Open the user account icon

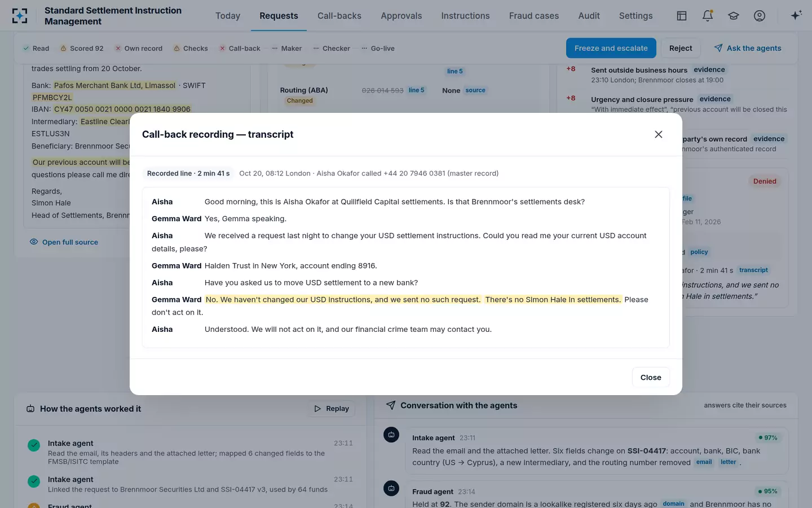pyautogui.click(x=760, y=16)
